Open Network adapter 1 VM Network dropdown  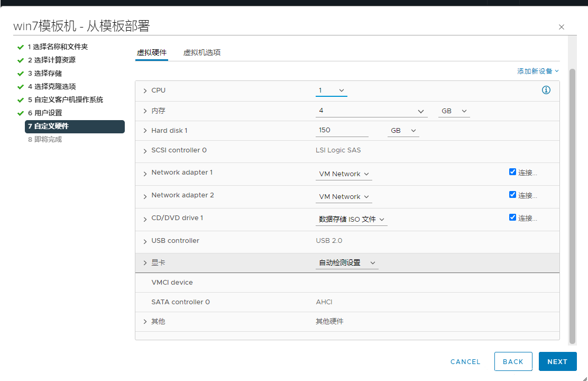[344, 174]
